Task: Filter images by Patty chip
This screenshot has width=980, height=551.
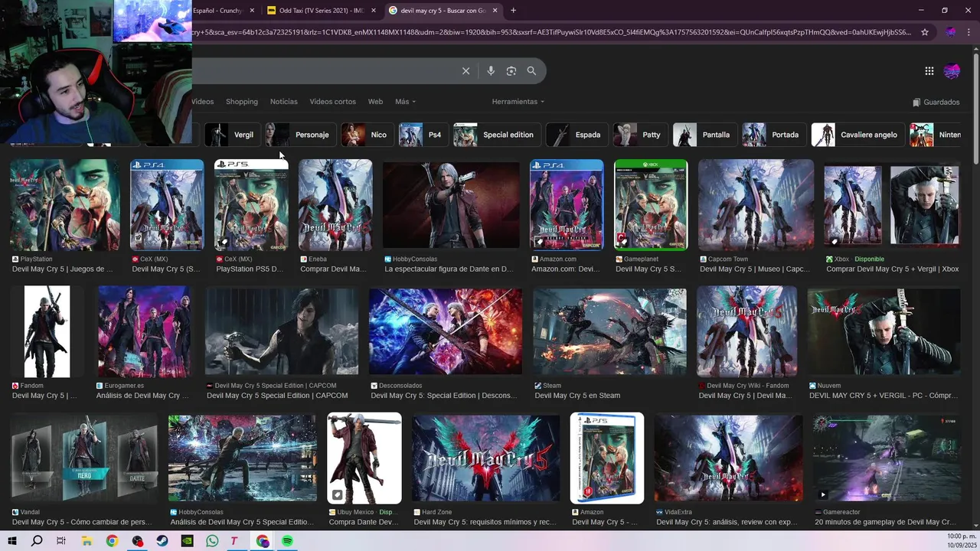Action: tap(640, 135)
